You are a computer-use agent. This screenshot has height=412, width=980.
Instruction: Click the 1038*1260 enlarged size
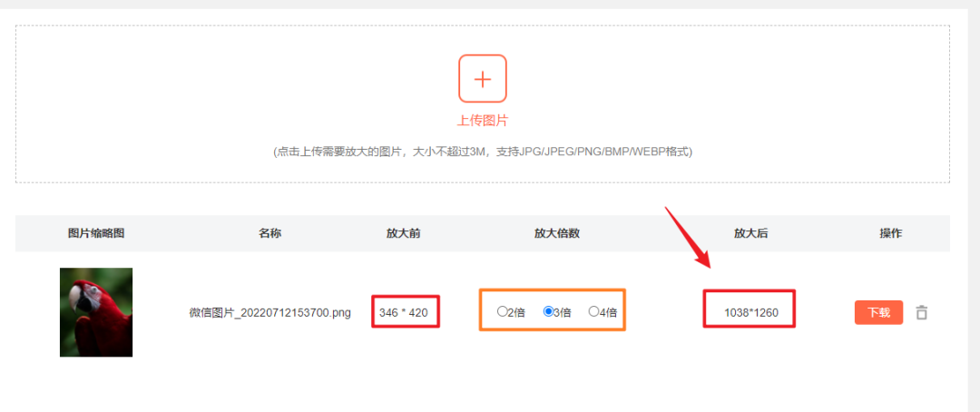[751, 312]
